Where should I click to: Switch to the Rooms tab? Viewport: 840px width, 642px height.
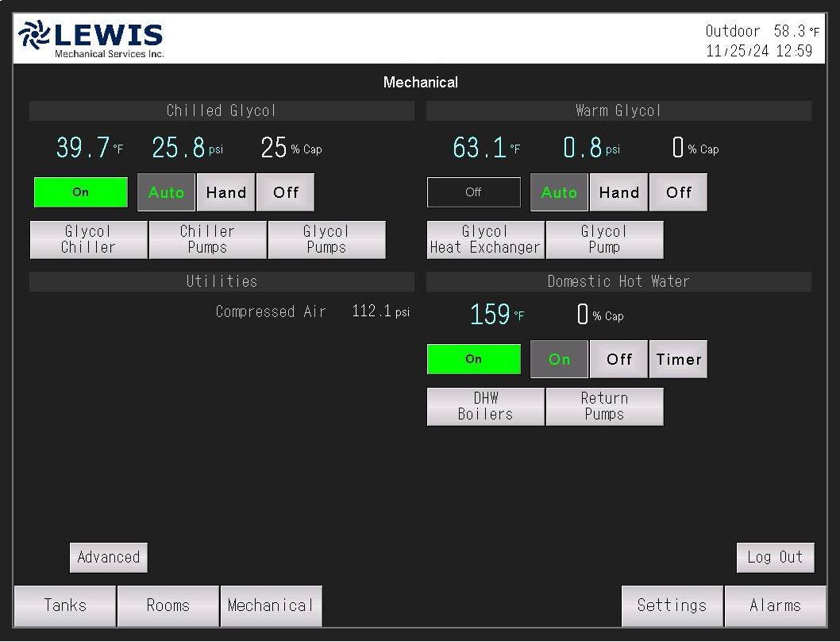click(x=168, y=605)
